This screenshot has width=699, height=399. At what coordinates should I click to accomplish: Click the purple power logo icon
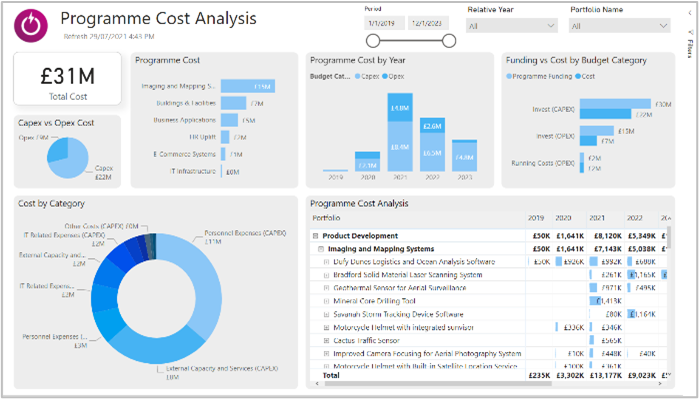30,26
